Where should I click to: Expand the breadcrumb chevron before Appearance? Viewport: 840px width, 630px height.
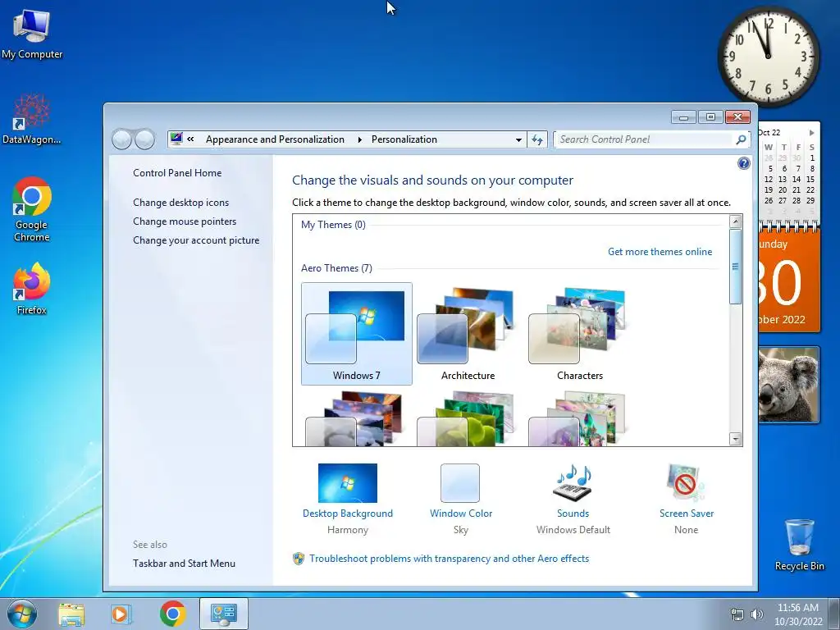190,139
